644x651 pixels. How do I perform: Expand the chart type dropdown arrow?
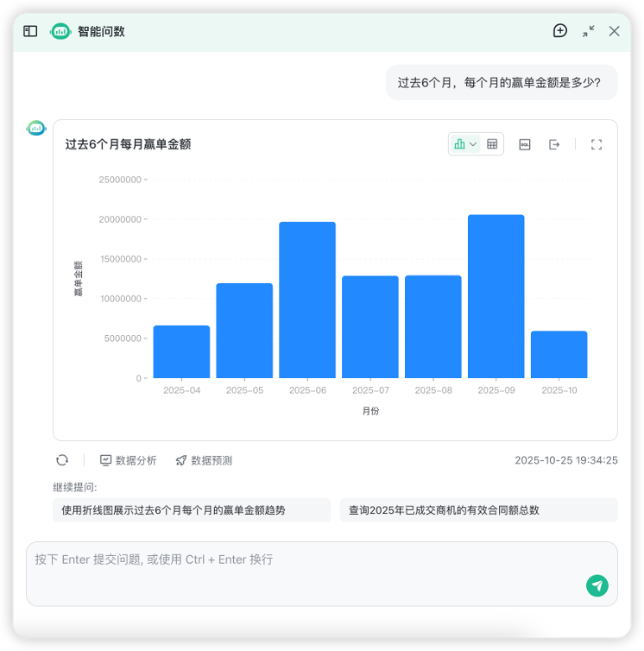click(473, 144)
